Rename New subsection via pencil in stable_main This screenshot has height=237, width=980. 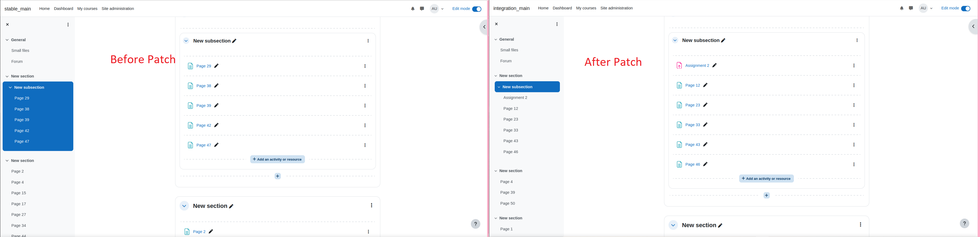coord(234,41)
